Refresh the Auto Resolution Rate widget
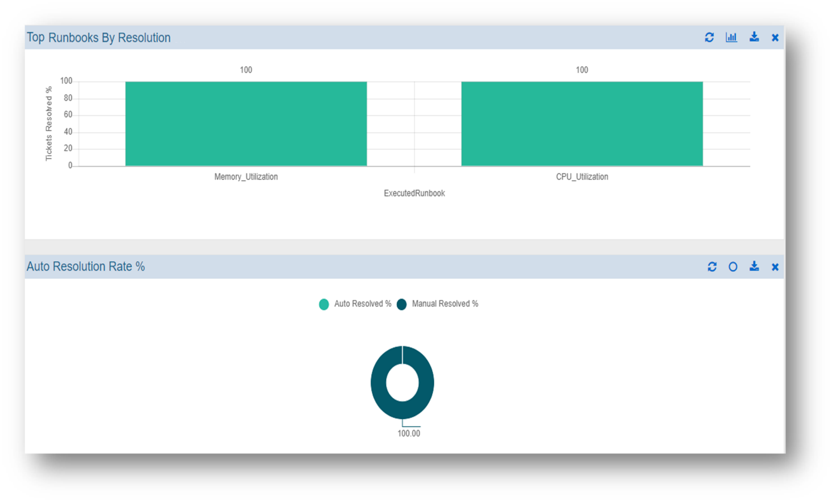Image resolution: width=836 pixels, height=504 pixels. [713, 266]
